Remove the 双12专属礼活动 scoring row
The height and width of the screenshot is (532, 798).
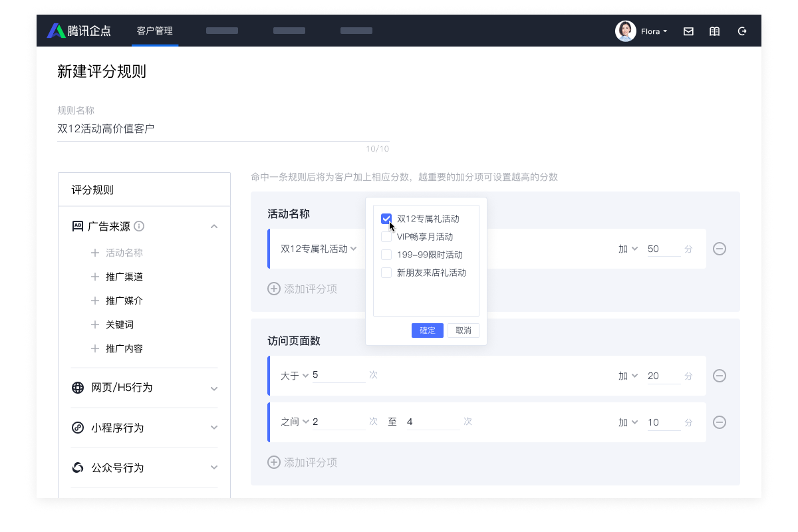(720, 249)
